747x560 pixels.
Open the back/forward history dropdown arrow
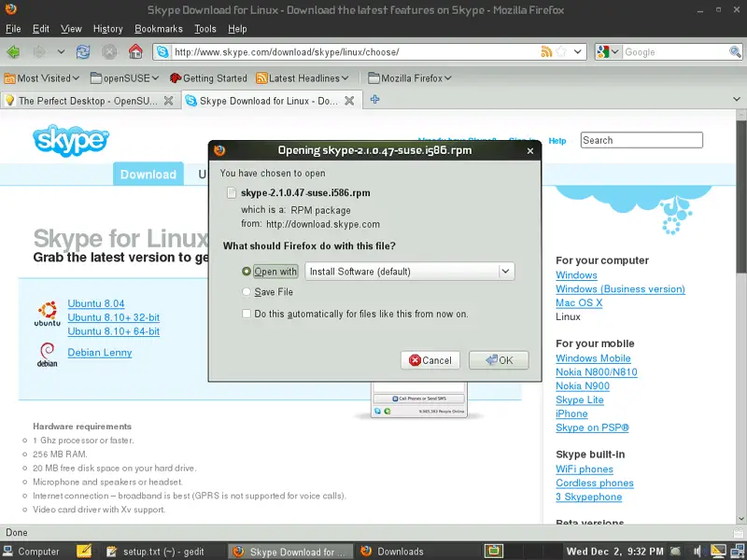coord(61,51)
